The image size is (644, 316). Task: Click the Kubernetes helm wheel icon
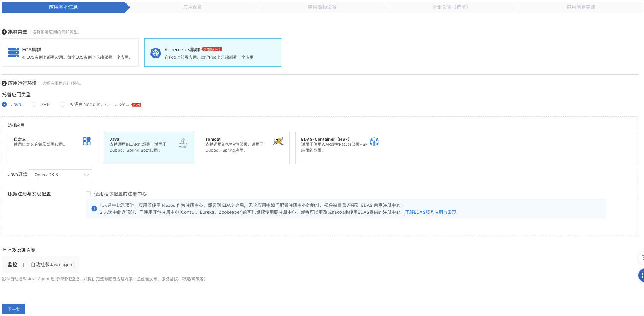pos(155,53)
